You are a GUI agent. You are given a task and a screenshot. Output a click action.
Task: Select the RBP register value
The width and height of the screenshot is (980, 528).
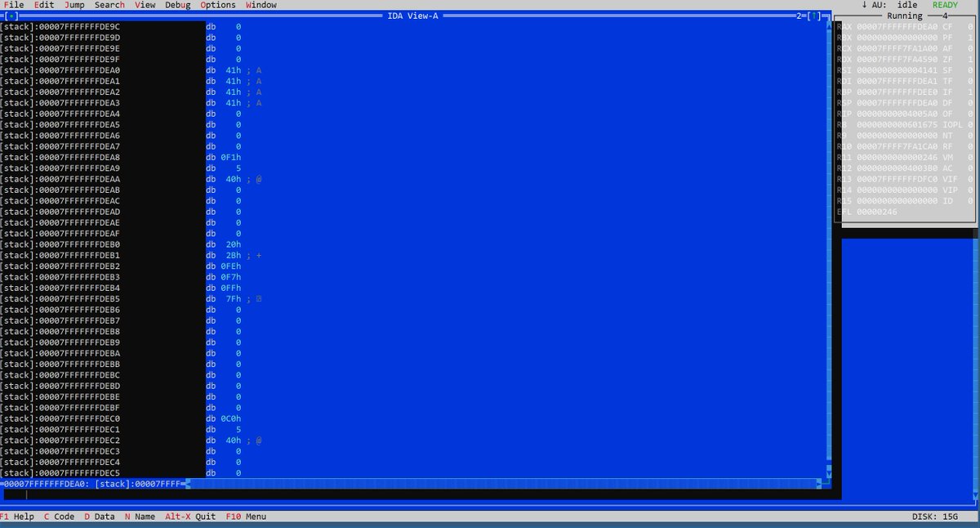point(897,92)
